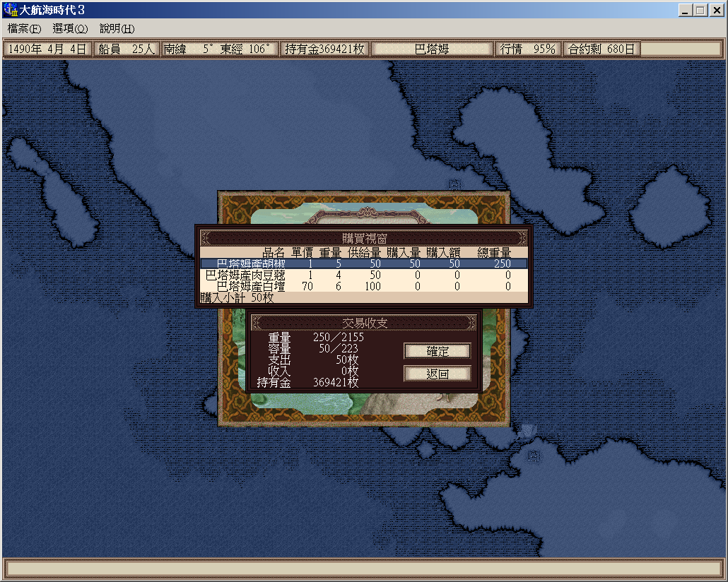This screenshot has height=582, width=728.
Task: Click the 供給量 column header
Action: [364, 252]
